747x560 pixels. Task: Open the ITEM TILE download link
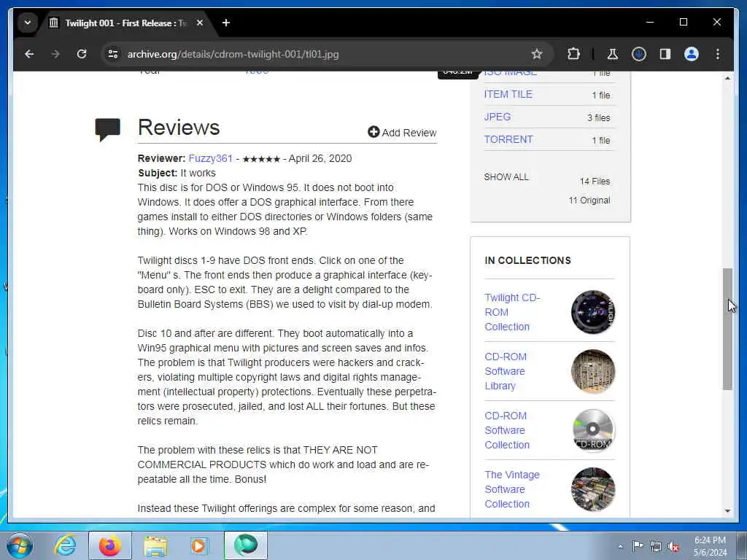click(x=508, y=94)
